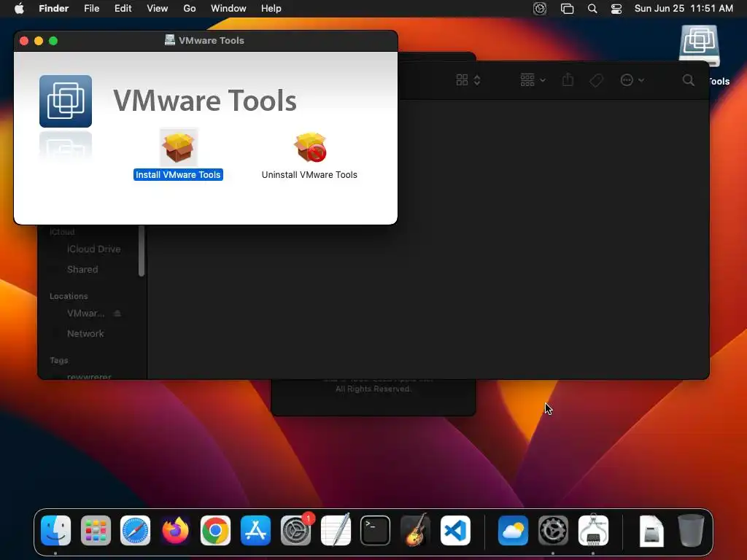The width and height of the screenshot is (747, 560).
Task: Launch Google Chrome from the Dock
Action: pyautogui.click(x=215, y=530)
